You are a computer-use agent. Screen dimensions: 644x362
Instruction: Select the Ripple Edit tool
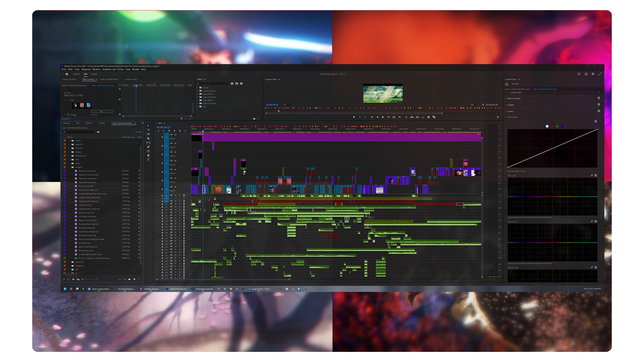[148, 134]
